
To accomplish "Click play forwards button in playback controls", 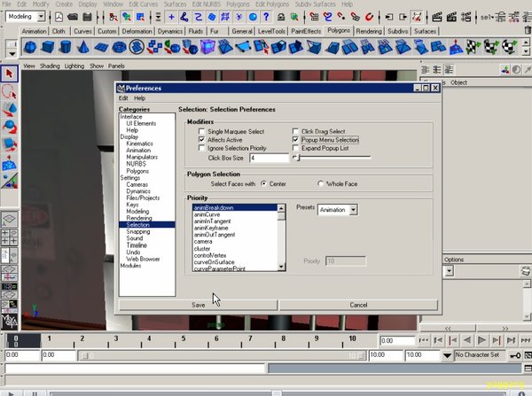I will (481, 339).
